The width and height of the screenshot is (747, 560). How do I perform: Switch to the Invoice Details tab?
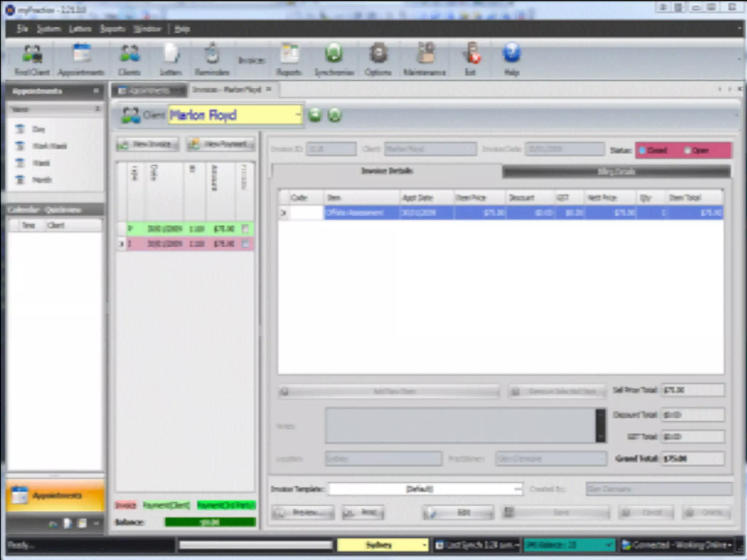[387, 171]
